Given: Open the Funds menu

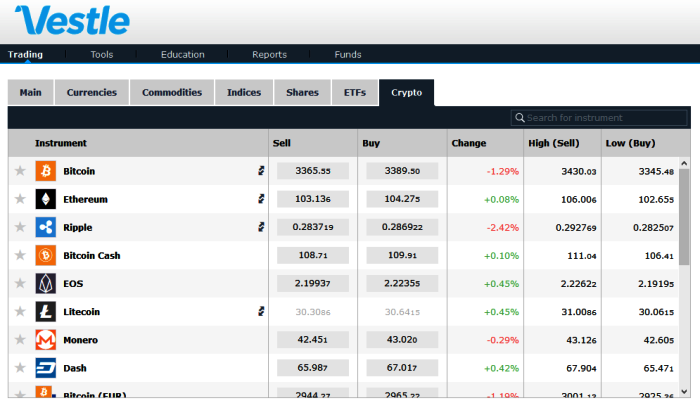Looking at the screenshot, I should pos(348,54).
